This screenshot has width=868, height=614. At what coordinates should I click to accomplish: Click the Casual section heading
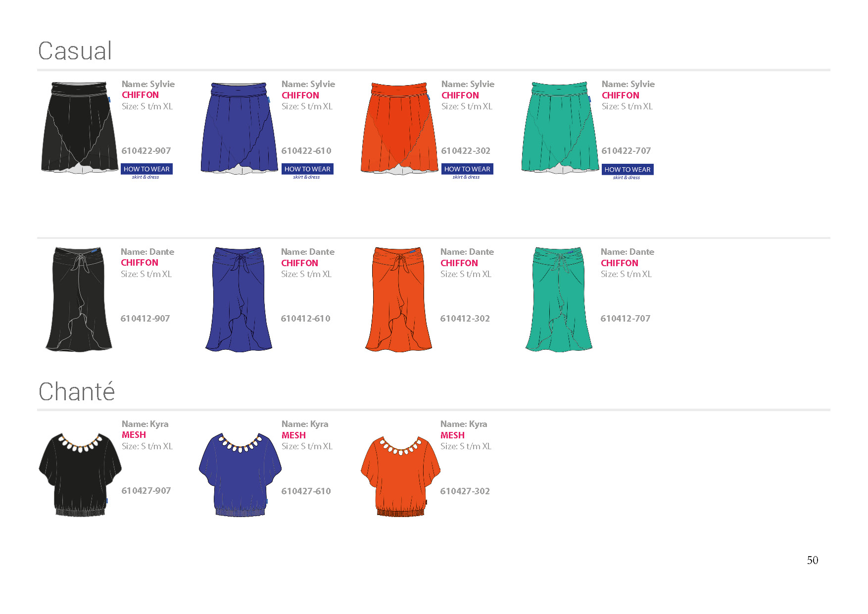(x=75, y=51)
